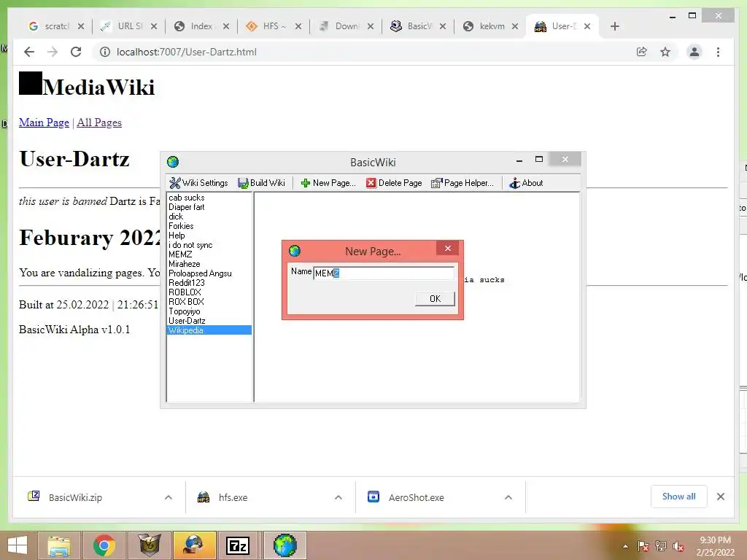
Task: Expand options for BasicWiki.zip download
Action: click(169, 497)
